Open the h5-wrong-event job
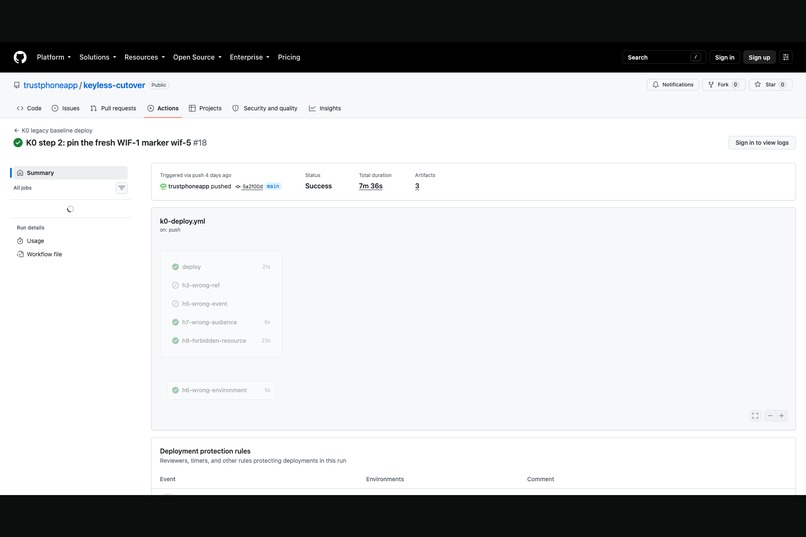The image size is (806, 537). [x=221, y=304]
